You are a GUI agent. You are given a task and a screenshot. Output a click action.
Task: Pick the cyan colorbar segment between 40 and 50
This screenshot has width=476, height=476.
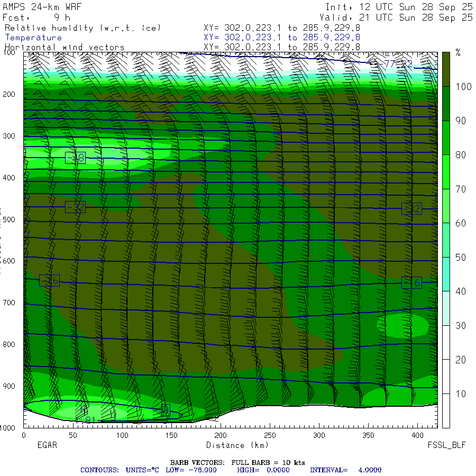446,274
